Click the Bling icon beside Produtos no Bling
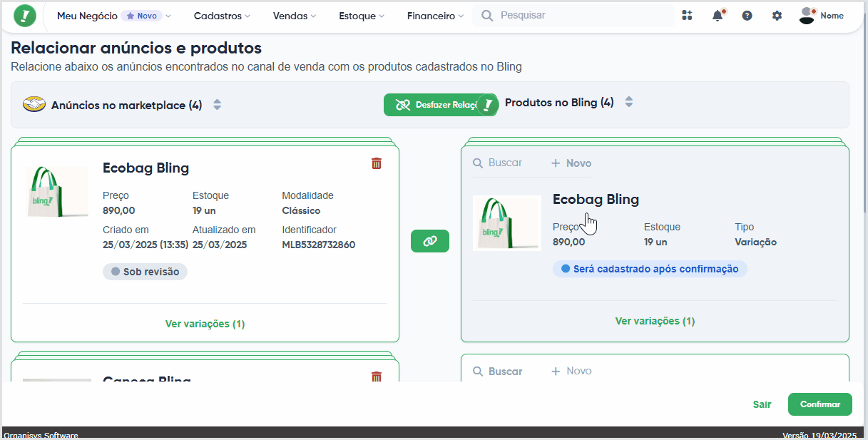Viewport: 868px width, 440px height. (488, 105)
